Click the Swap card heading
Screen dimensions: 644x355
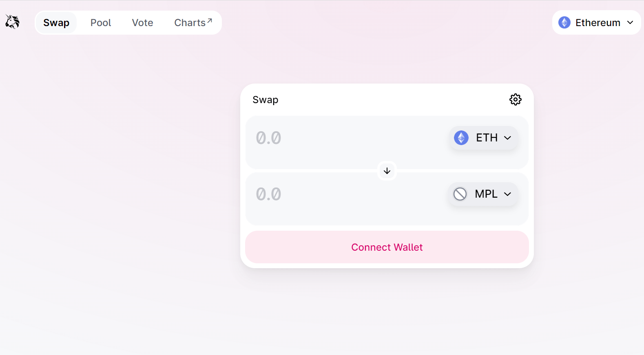(x=266, y=100)
